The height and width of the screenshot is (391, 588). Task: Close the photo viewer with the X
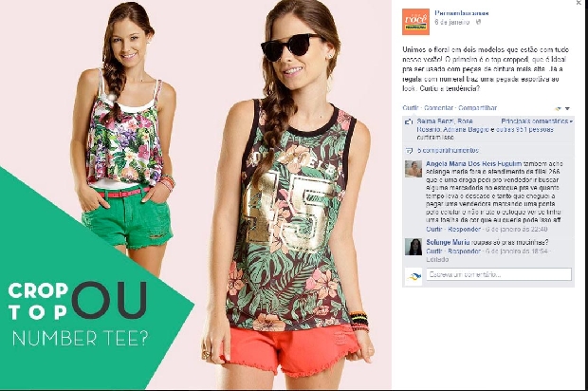(579, 3)
